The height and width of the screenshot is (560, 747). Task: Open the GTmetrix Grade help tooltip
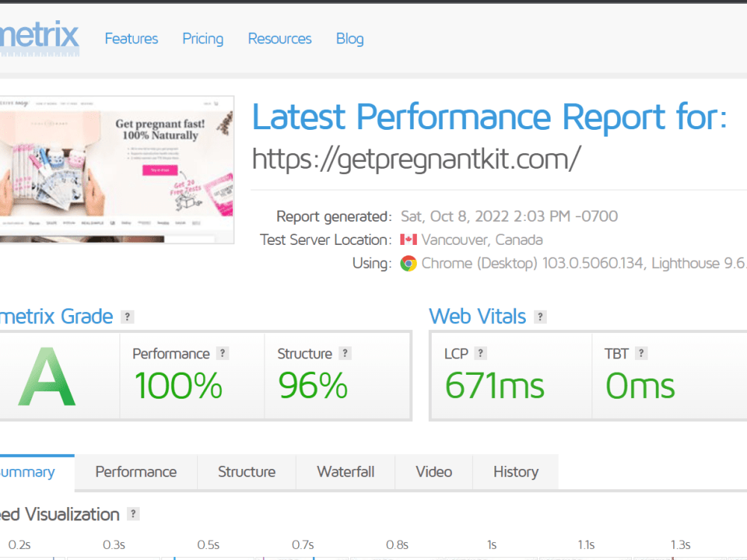pyautogui.click(x=127, y=316)
